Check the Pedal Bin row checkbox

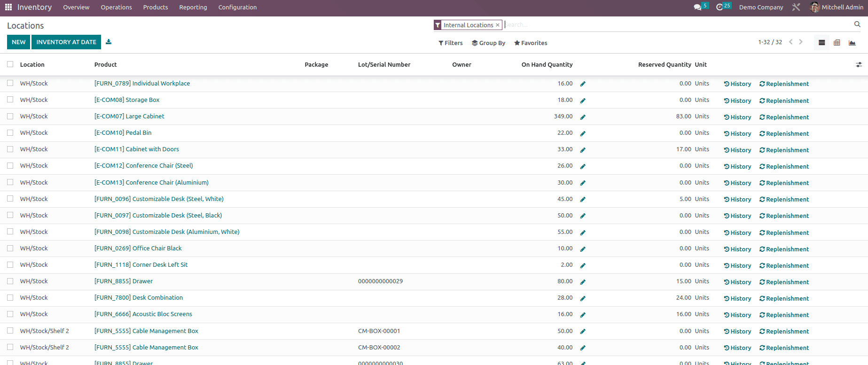coord(10,132)
